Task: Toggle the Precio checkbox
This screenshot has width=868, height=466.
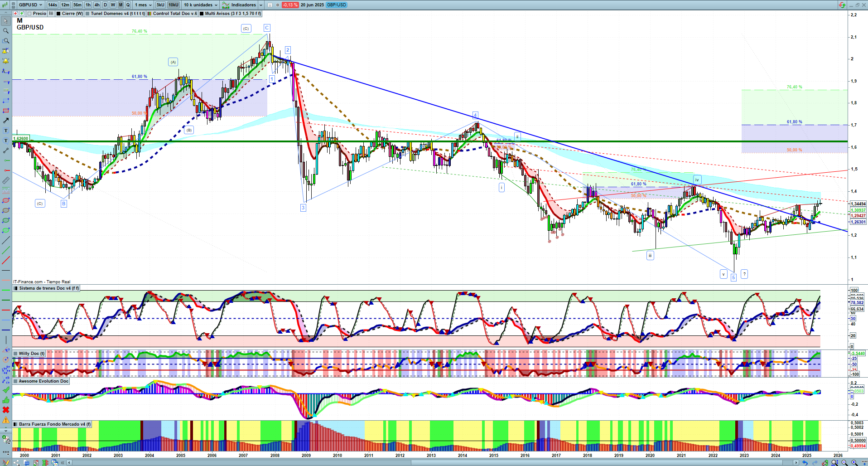Action: (x=29, y=14)
